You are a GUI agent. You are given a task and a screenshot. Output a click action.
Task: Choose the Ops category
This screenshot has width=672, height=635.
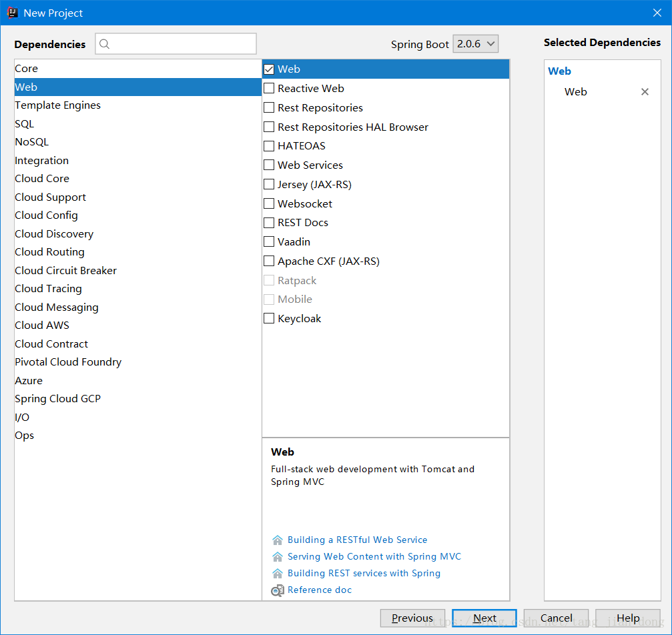137,436
